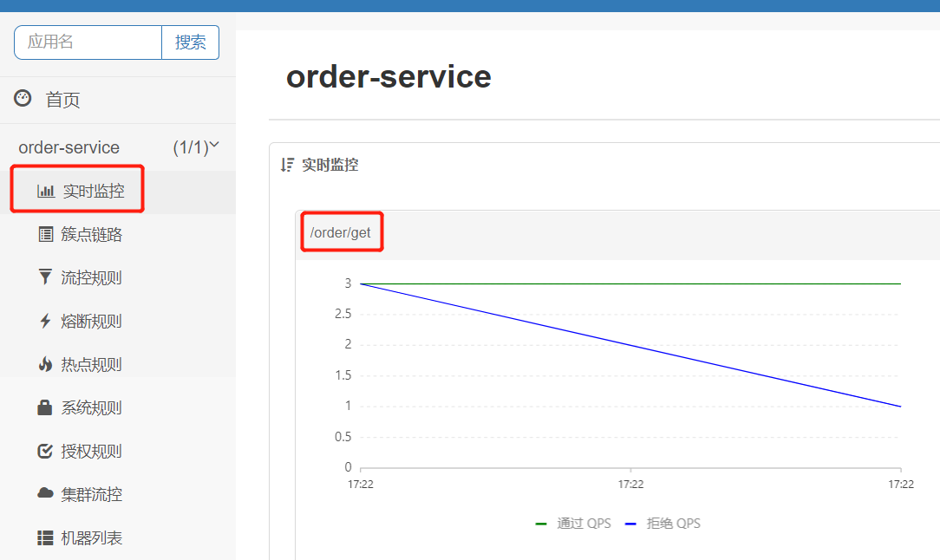Click the list icon for 簇点链路
The width and height of the screenshot is (940, 560).
point(45,235)
